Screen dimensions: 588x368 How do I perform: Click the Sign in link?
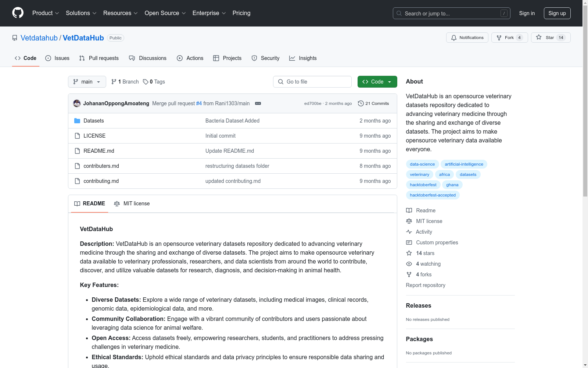coord(527,13)
